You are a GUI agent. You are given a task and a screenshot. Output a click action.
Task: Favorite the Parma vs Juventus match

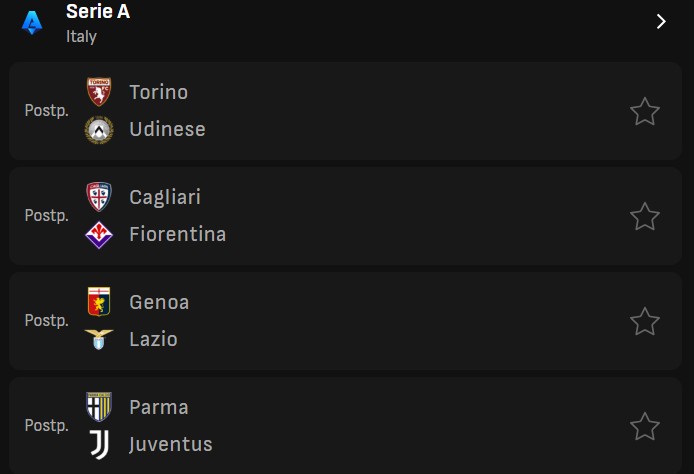pyautogui.click(x=644, y=426)
